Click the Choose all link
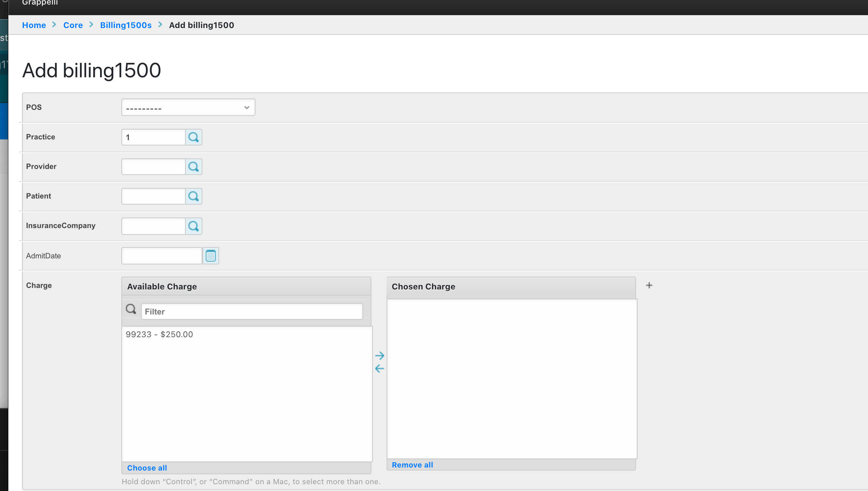Viewport: 868px width, 491px height. [x=147, y=468]
